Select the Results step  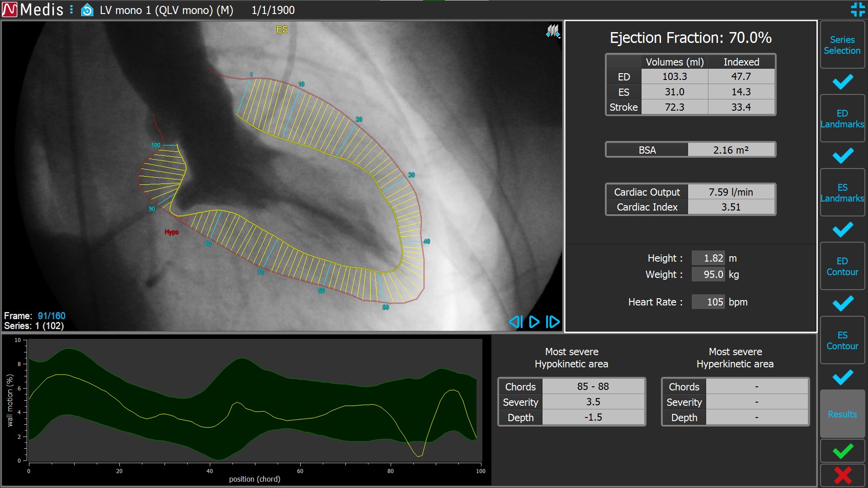[842, 414]
